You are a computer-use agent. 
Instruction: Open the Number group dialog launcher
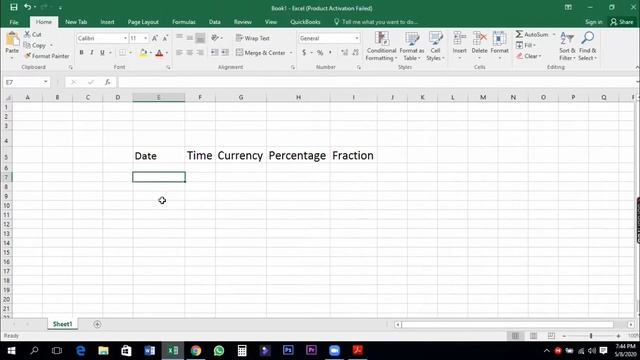359,67
